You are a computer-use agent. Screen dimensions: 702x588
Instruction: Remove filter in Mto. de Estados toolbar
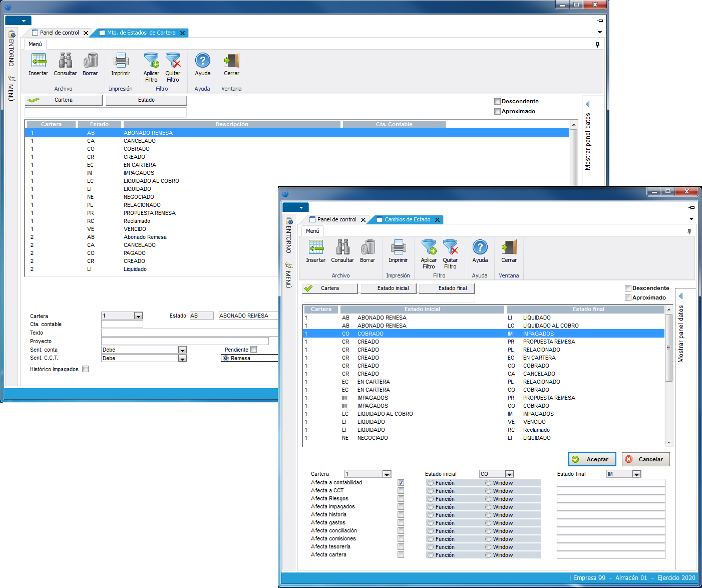click(x=173, y=61)
